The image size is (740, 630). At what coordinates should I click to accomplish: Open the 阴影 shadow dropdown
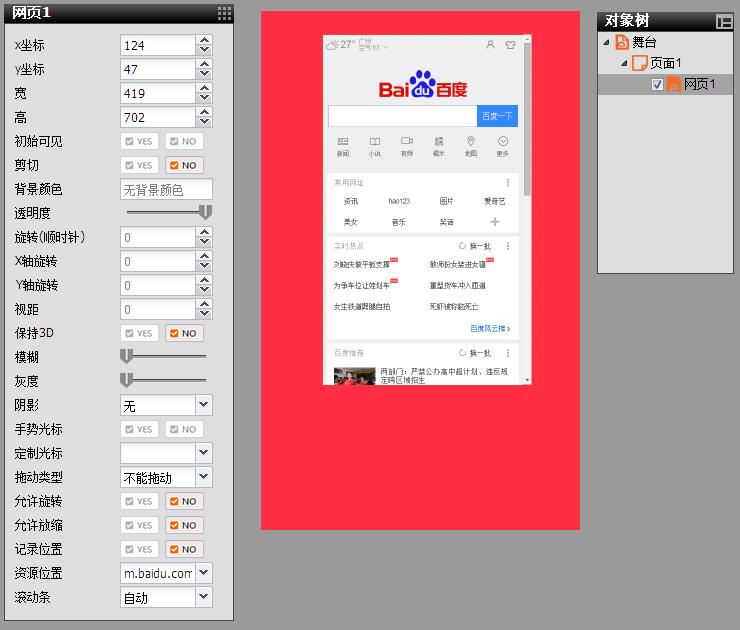click(x=203, y=405)
